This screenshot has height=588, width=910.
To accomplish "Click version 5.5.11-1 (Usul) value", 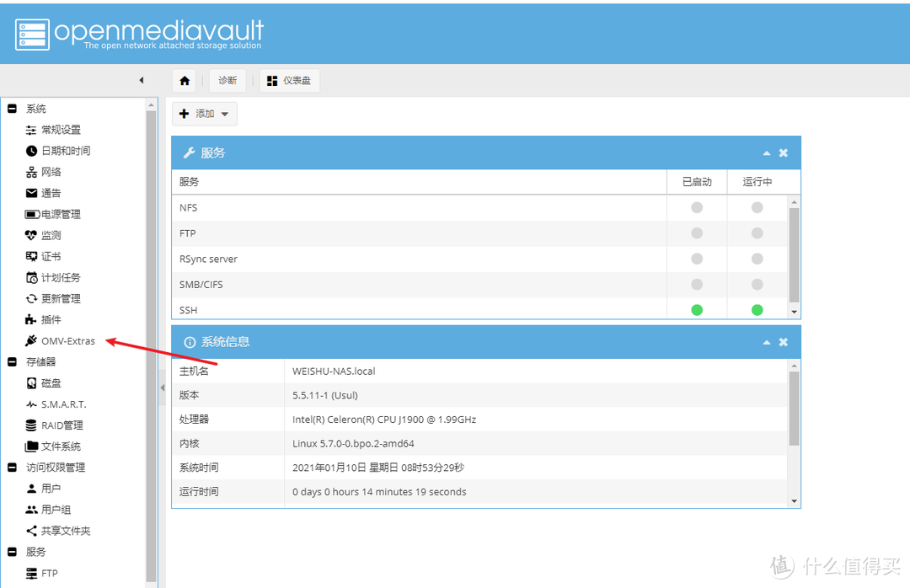I will (325, 395).
